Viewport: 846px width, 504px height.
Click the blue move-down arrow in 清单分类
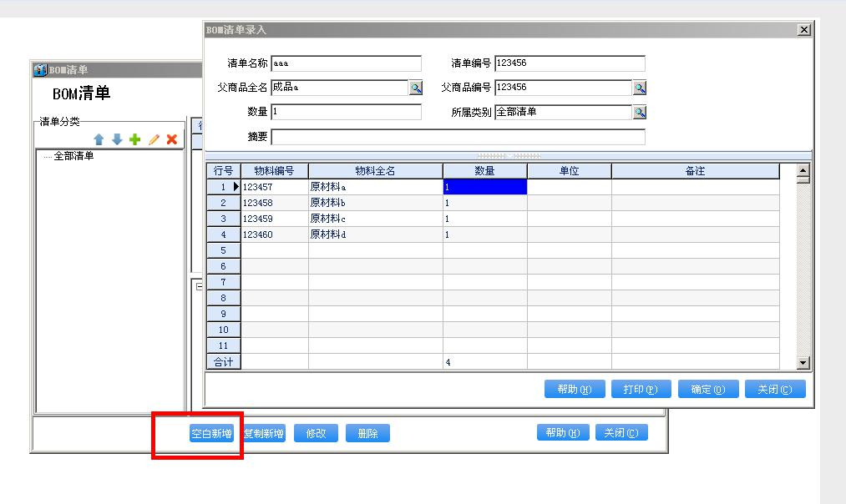pyautogui.click(x=117, y=139)
